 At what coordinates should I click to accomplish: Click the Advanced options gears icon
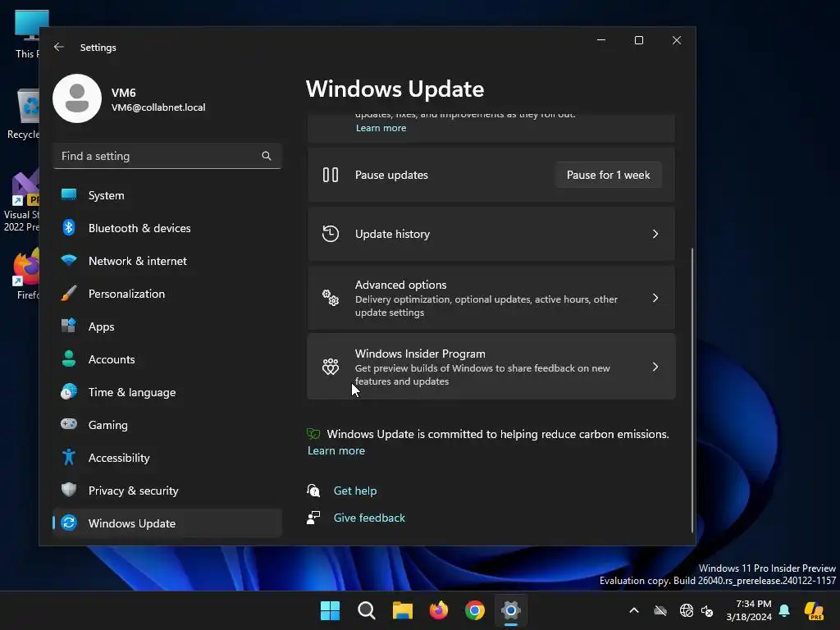[x=331, y=298]
